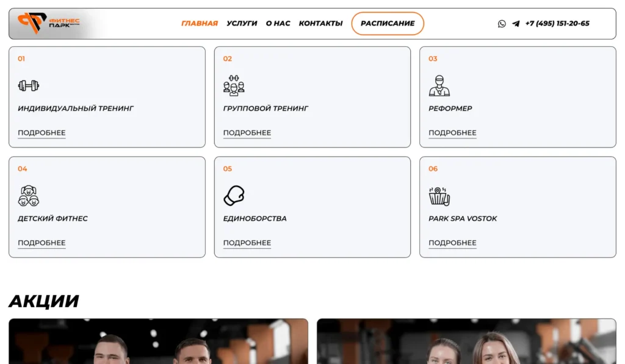Viewport: 625px width, 364px height.
Task: Open the Услуги menu item
Action: [242, 24]
